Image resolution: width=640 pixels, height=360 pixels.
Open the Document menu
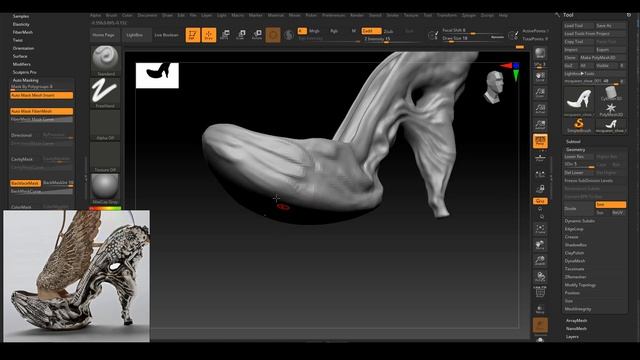point(147,16)
